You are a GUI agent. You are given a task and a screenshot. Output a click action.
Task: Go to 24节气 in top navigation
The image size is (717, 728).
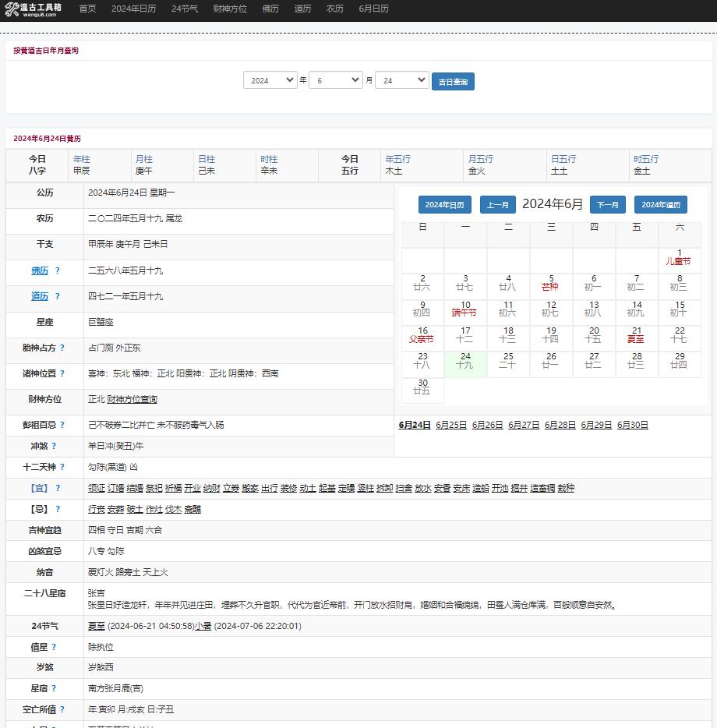point(185,9)
